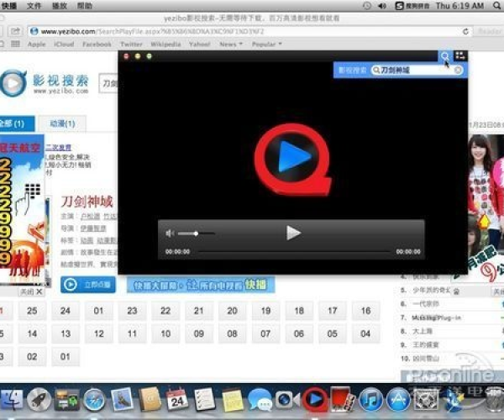Image resolution: width=504 pixels, height=420 pixels.
Task: Click the Kuaibo player icon in Dock
Action: coord(314,399)
